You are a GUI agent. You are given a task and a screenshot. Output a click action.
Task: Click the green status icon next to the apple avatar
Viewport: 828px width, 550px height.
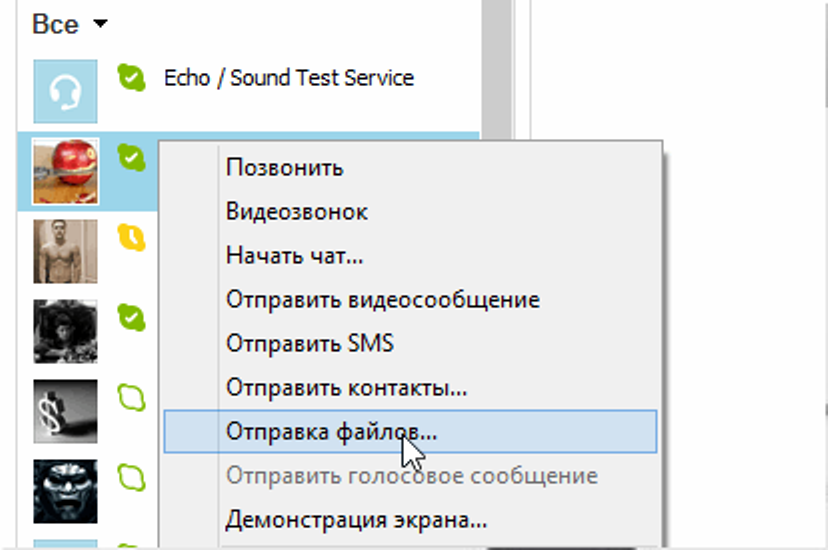tap(132, 157)
